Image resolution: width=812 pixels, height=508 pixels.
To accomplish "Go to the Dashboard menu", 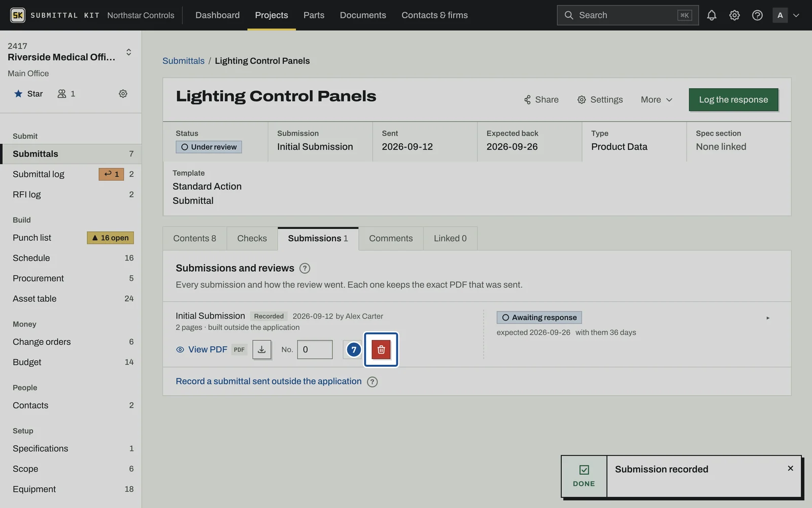I will pyautogui.click(x=217, y=15).
